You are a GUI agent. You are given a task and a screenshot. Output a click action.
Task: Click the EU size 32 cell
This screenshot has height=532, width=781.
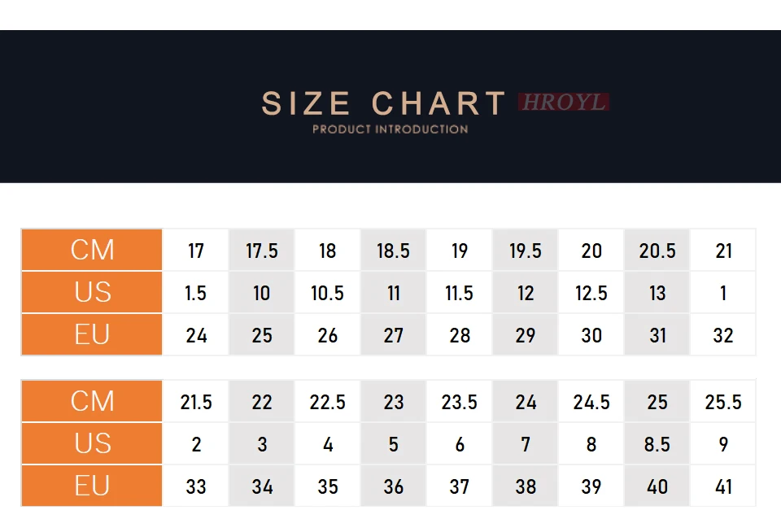[x=722, y=335]
